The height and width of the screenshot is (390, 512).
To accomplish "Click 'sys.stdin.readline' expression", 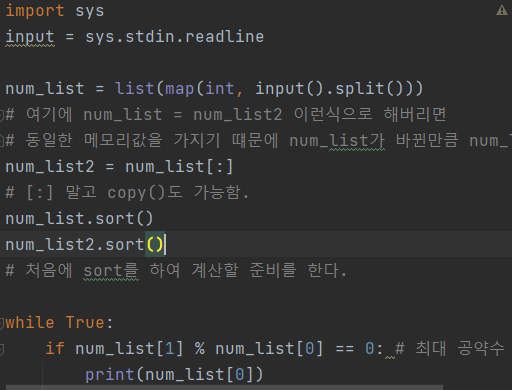I will [174, 36].
